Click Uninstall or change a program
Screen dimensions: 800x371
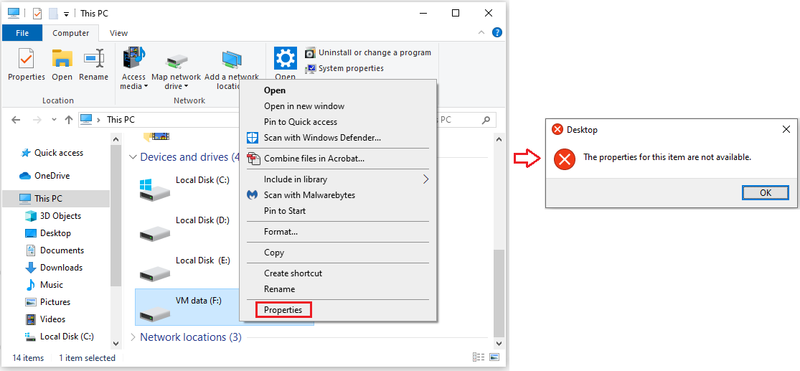point(367,53)
